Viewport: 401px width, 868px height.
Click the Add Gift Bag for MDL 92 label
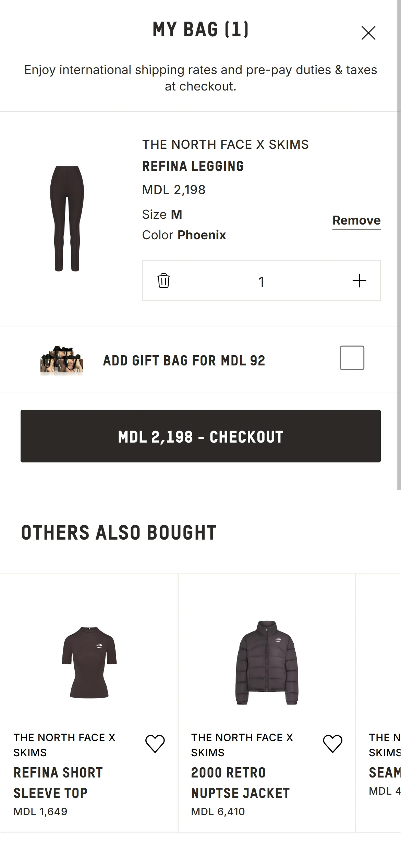point(184,361)
